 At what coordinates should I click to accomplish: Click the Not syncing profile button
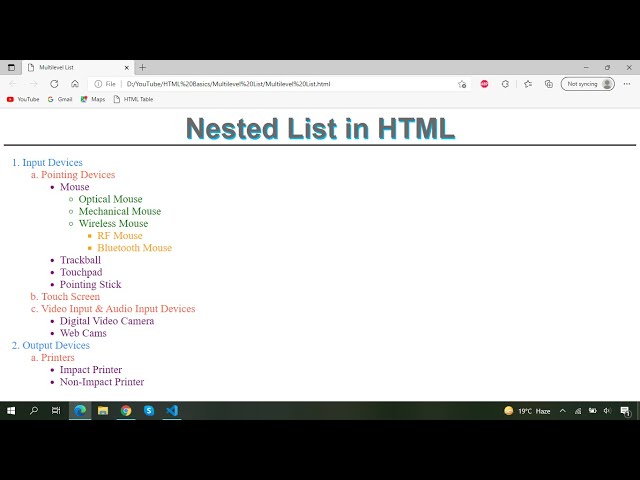click(x=587, y=84)
